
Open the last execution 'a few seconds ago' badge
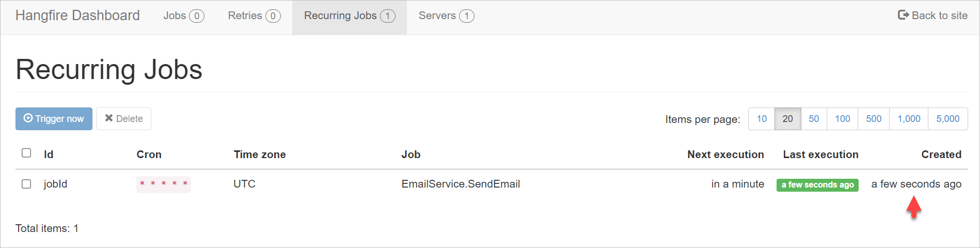(x=817, y=185)
